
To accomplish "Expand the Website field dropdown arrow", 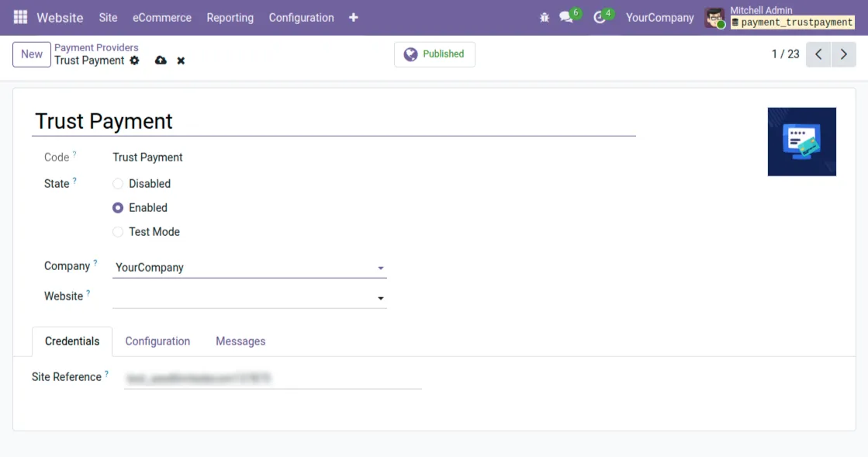I will (x=380, y=299).
